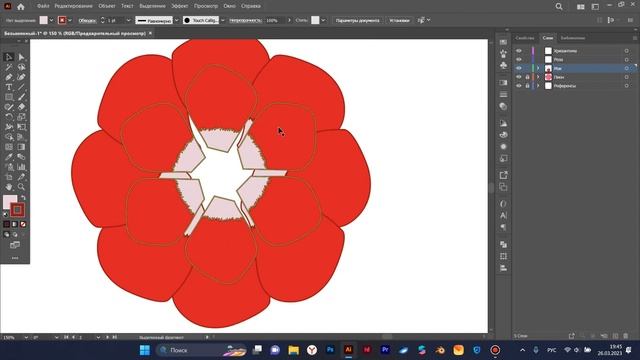Hide the Пион layer
This screenshot has width=640, height=360.
coord(519,77)
